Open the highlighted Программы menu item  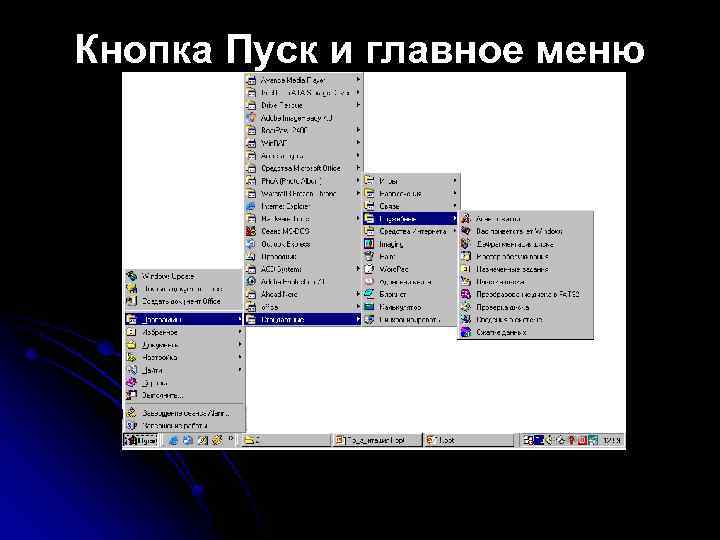click(x=184, y=319)
